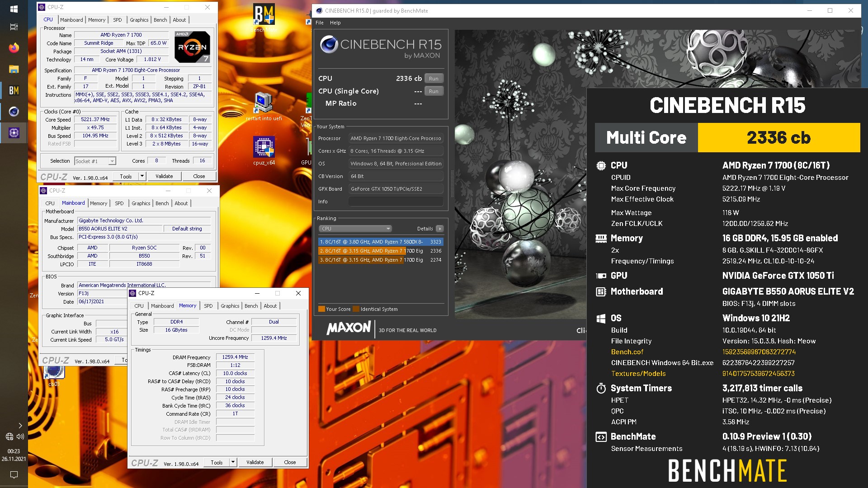This screenshot has height=488, width=868.
Task: Select ranking row 5800X score 3323
Action: pyautogui.click(x=380, y=242)
